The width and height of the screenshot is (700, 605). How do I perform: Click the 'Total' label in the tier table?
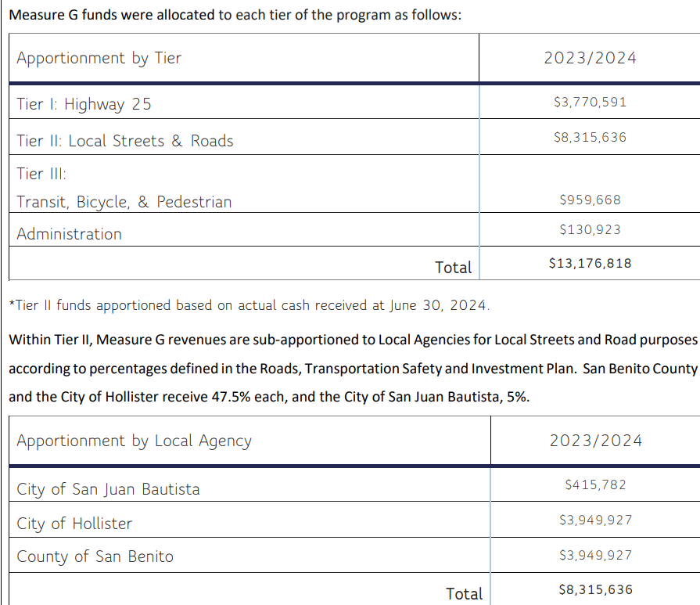pos(453,268)
